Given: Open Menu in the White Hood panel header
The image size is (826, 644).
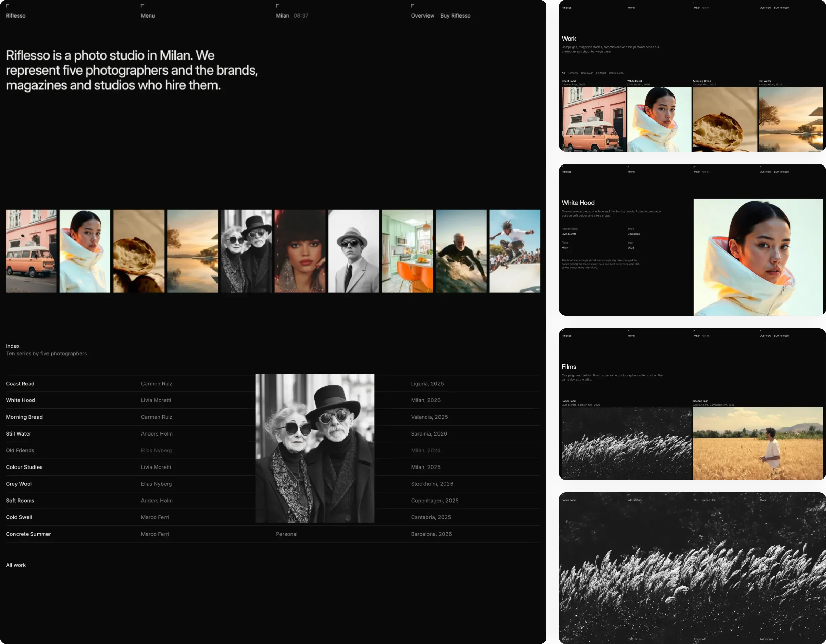Looking at the screenshot, I should [x=631, y=172].
